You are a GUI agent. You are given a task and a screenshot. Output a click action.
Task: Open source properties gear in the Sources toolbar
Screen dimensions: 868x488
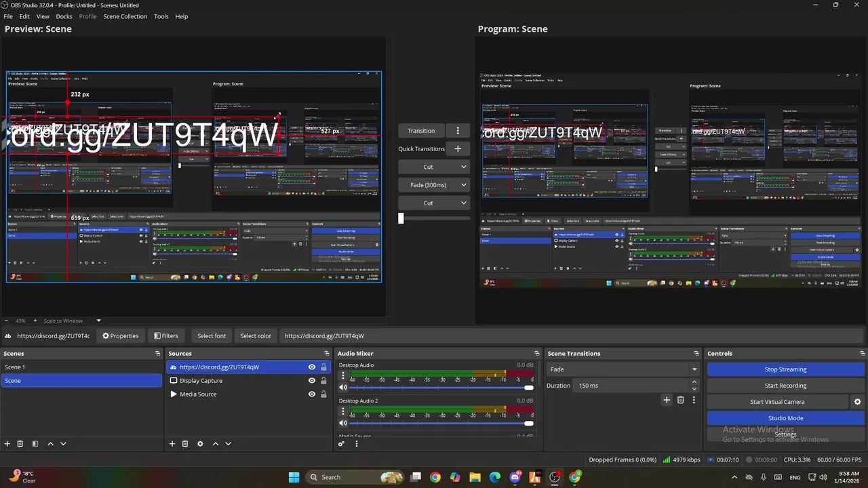click(x=200, y=444)
